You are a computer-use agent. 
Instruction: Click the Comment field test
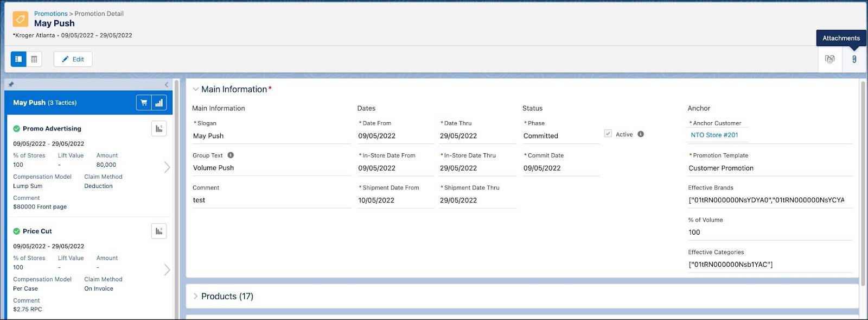[271, 200]
